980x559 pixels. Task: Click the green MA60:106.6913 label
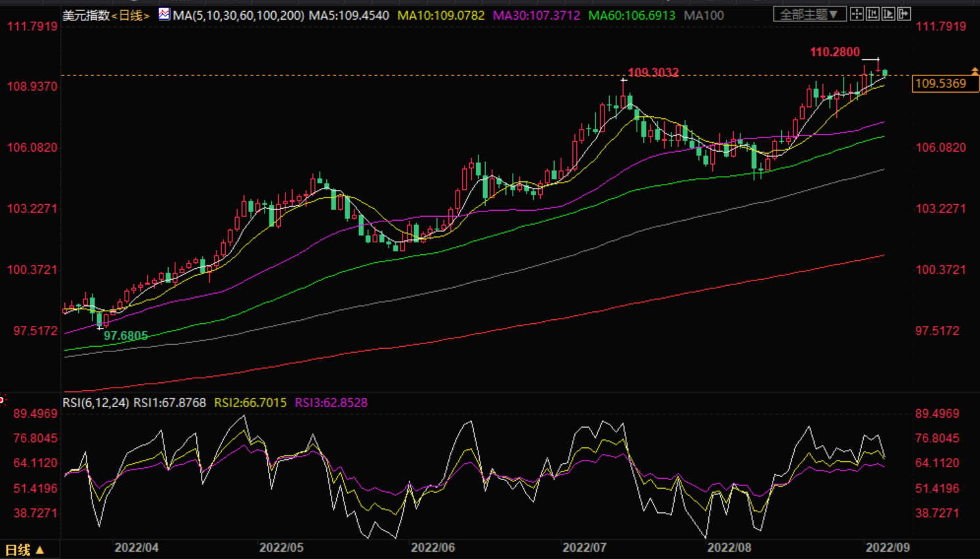tap(631, 15)
